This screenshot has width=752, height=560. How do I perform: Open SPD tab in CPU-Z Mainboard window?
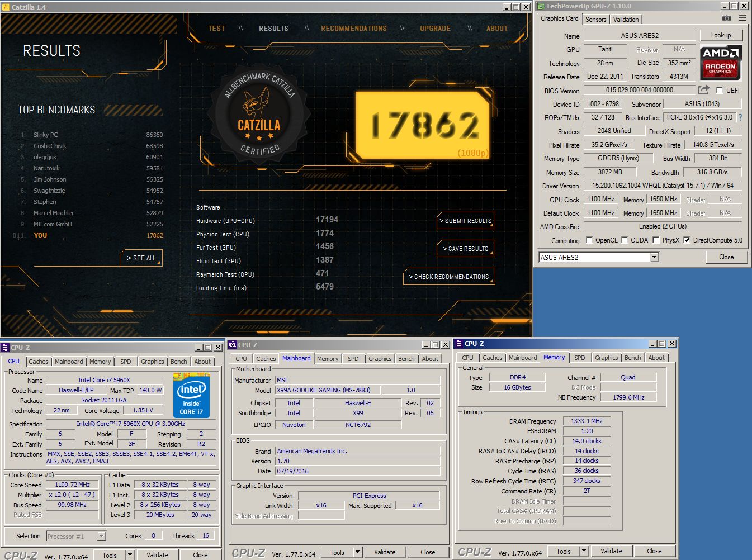[x=353, y=359]
